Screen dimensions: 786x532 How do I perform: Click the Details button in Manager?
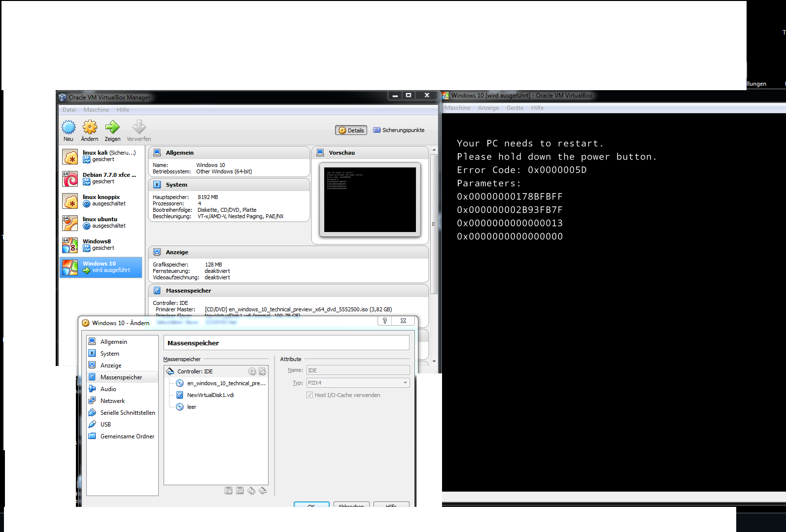[351, 131]
